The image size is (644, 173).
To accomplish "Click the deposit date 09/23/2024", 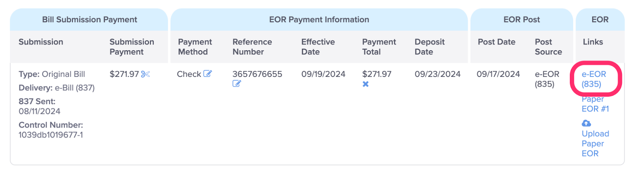I will 438,74.
